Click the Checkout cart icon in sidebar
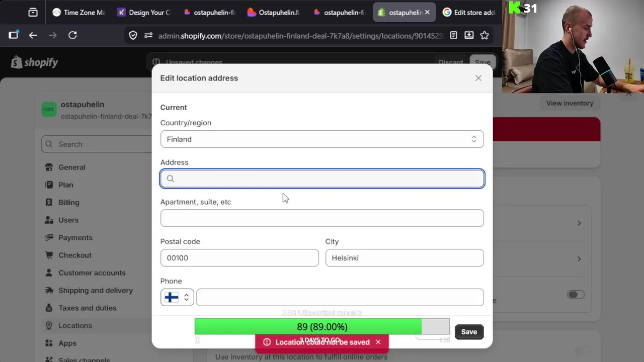Viewport: 644px width, 362px height. point(49,255)
